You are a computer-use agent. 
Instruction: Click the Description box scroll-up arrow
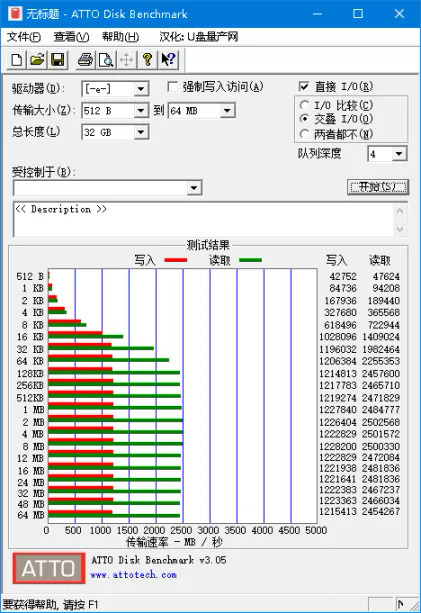pos(400,211)
